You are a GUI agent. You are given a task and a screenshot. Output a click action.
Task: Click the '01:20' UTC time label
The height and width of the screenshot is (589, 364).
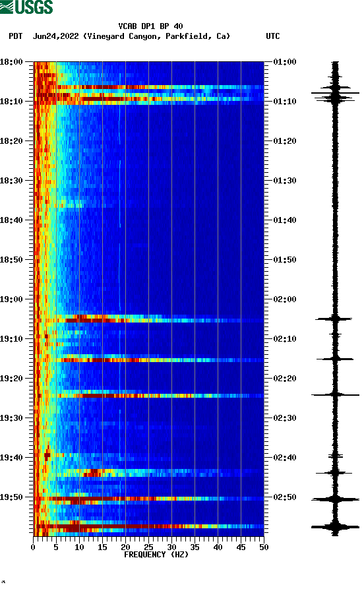285,141
